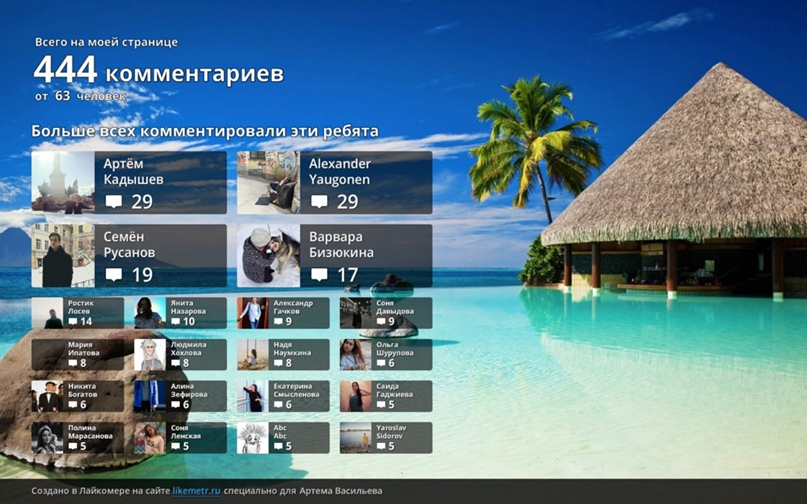The image size is (807, 504).
Task: Click the comment icon under Yaroslav Sidorov
Action: point(381,446)
